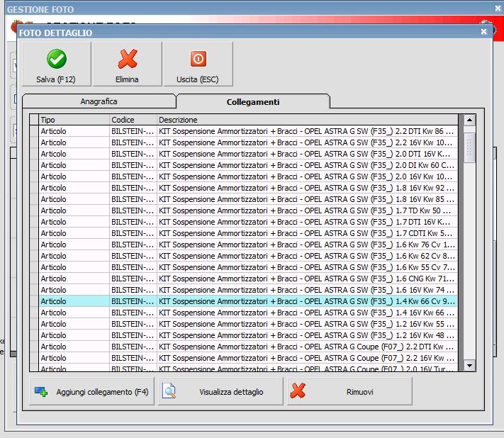Image resolution: width=504 pixels, height=438 pixels.
Task: Click the list scroll down arrow
Action: point(469,366)
